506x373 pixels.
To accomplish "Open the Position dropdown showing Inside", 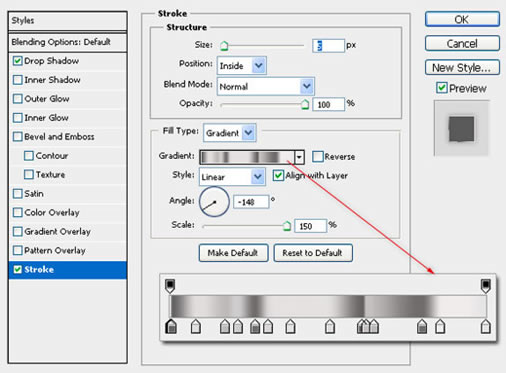I will pos(242,65).
